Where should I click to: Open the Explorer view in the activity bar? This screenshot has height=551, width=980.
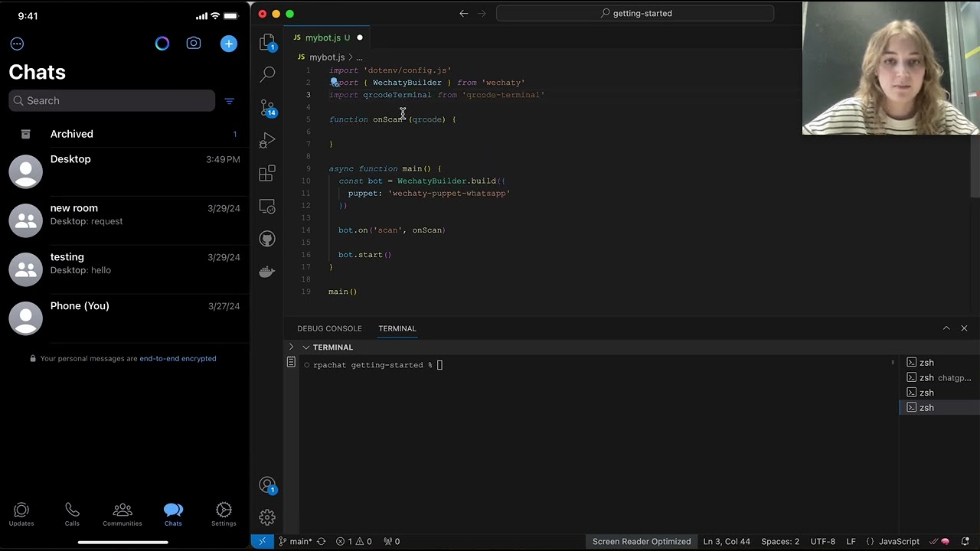coord(267,42)
